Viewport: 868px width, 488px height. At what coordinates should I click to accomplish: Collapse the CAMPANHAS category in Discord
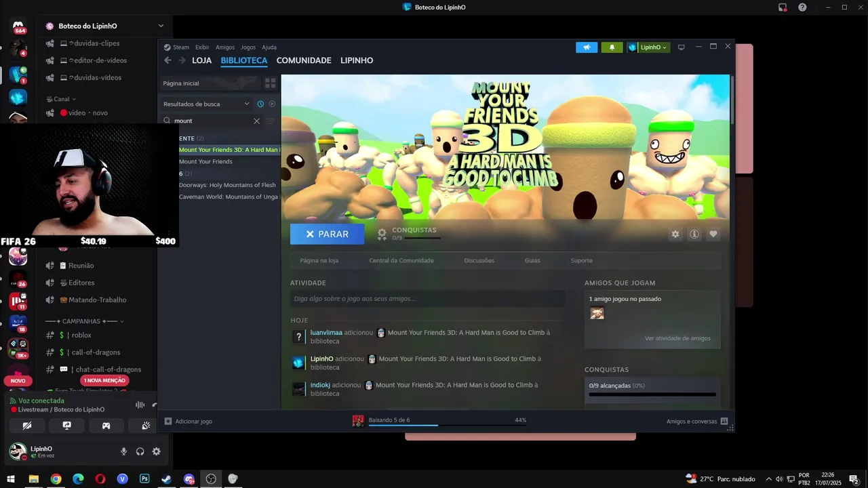point(85,321)
